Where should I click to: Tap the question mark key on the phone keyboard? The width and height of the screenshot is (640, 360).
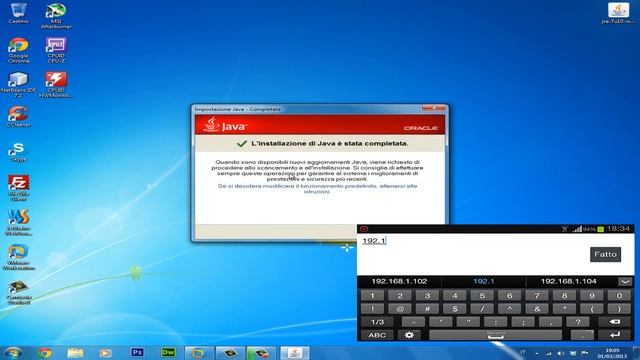578,322
